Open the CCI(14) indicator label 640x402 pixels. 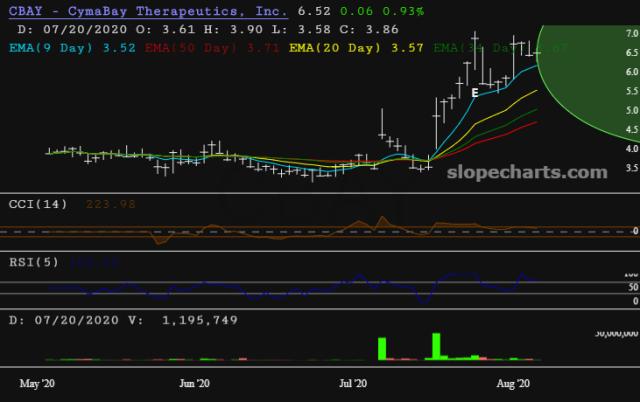[37, 205]
